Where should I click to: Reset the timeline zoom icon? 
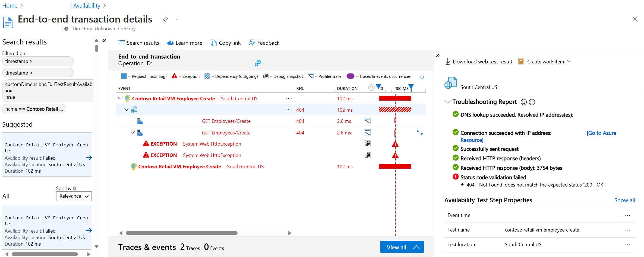pyautogui.click(x=371, y=88)
